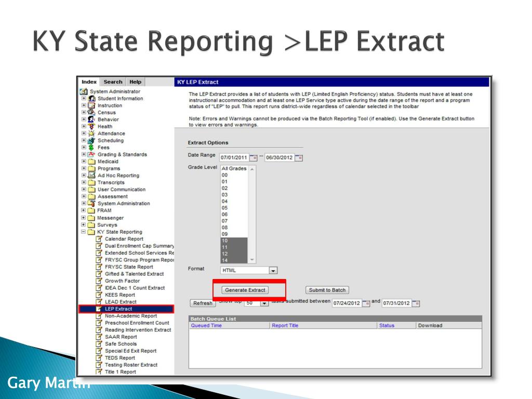
Task: Select grade 12 in Grade Level list
Action: pyautogui.click(x=234, y=254)
